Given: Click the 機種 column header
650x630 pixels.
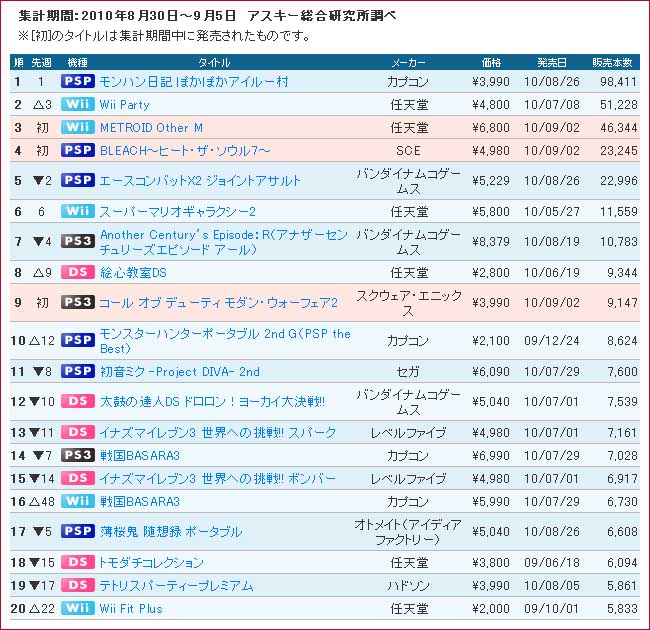Looking at the screenshot, I should pos(78,63).
